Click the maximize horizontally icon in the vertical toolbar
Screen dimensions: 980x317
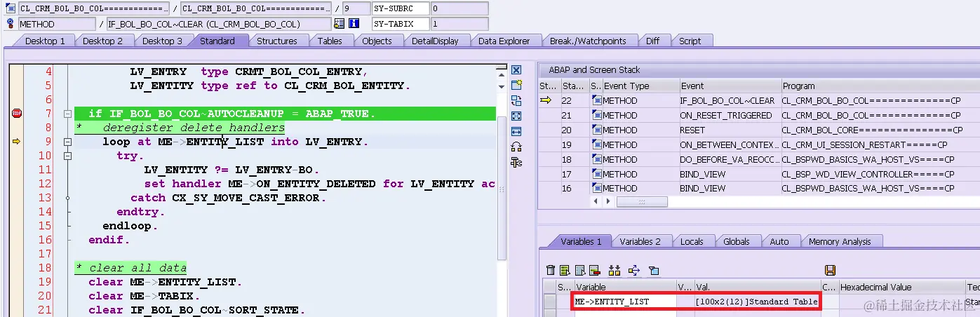click(x=516, y=131)
